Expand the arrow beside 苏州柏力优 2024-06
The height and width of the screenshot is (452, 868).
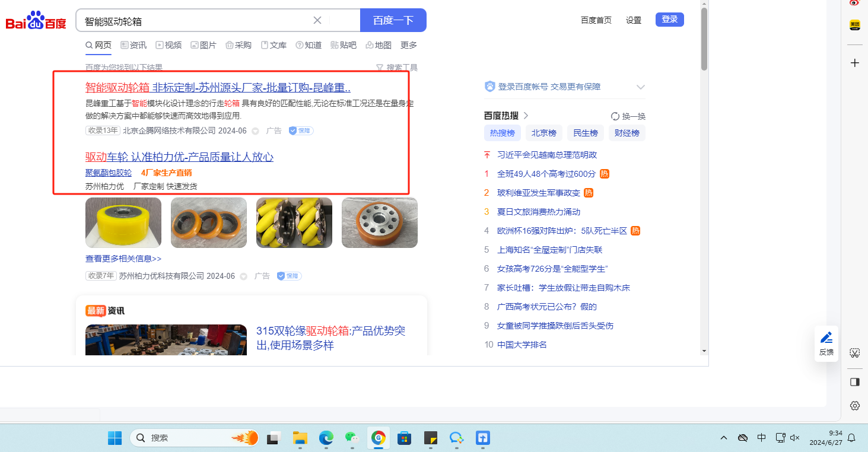243,276
